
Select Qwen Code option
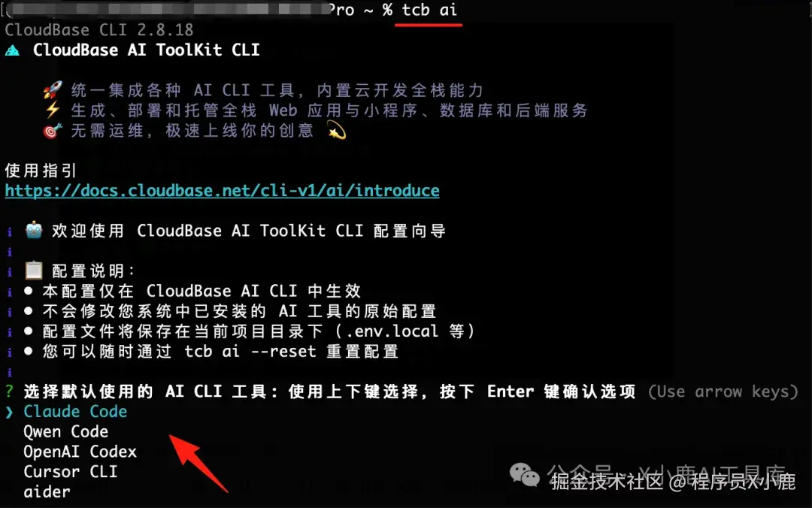(65, 431)
